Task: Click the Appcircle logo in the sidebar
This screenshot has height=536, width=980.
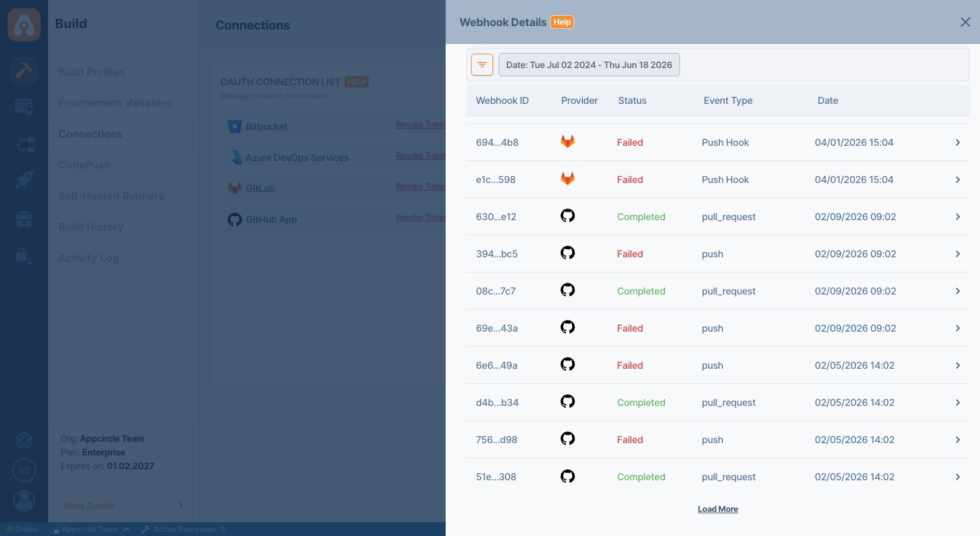Action: [x=24, y=25]
